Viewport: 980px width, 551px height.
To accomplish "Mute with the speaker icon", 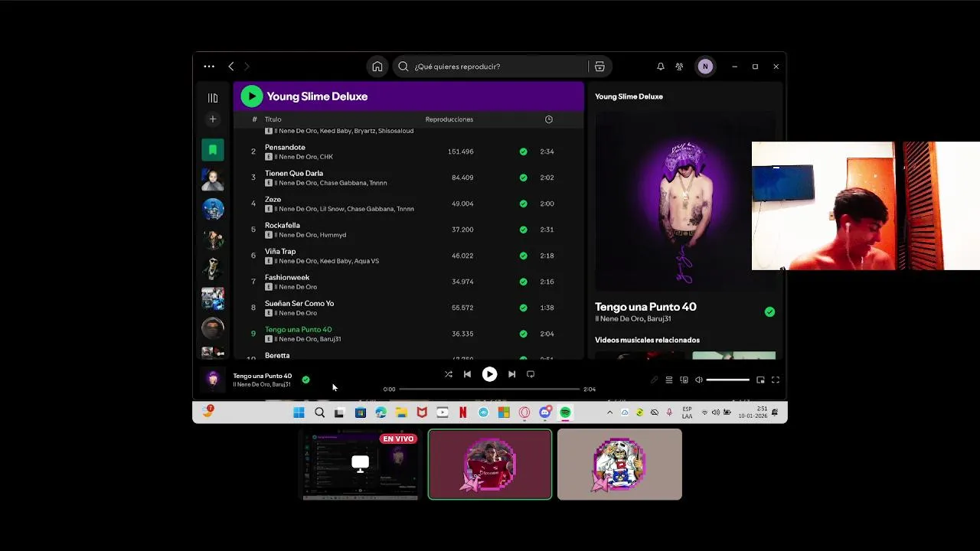I will coord(698,380).
